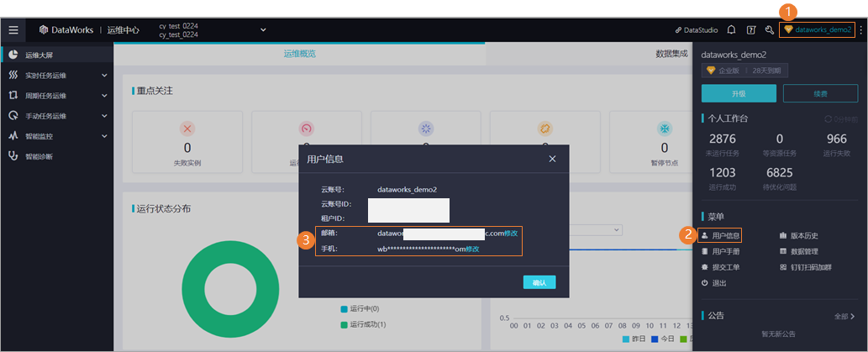Image resolution: width=868 pixels, height=352 pixels.
Task: Select 运维大屏 in sidebar
Action: point(57,55)
